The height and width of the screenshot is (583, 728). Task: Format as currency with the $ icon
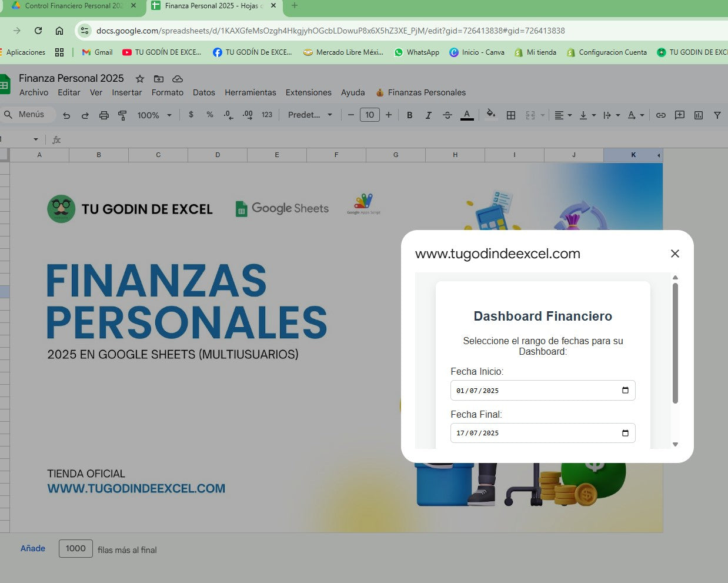pos(191,115)
